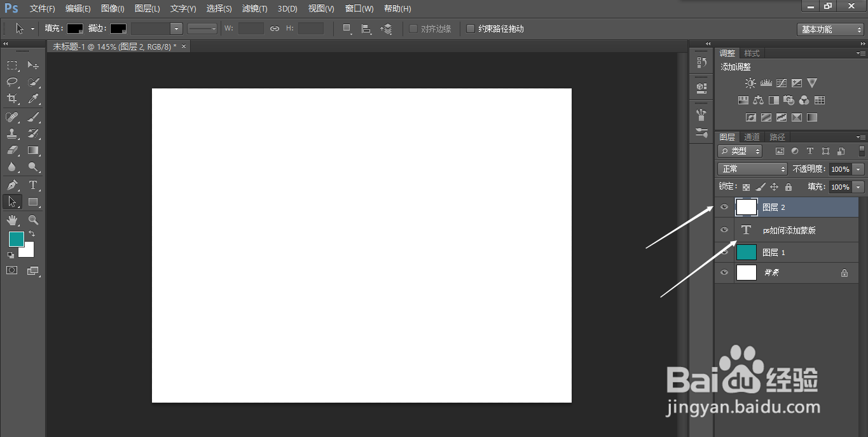The height and width of the screenshot is (437, 868).
Task: Switch to the 通道 tab
Action: point(752,137)
